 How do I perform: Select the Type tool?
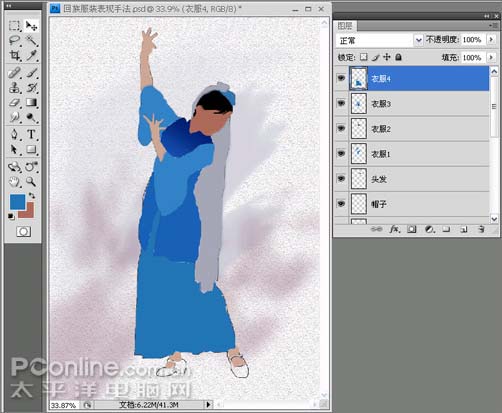(32, 134)
